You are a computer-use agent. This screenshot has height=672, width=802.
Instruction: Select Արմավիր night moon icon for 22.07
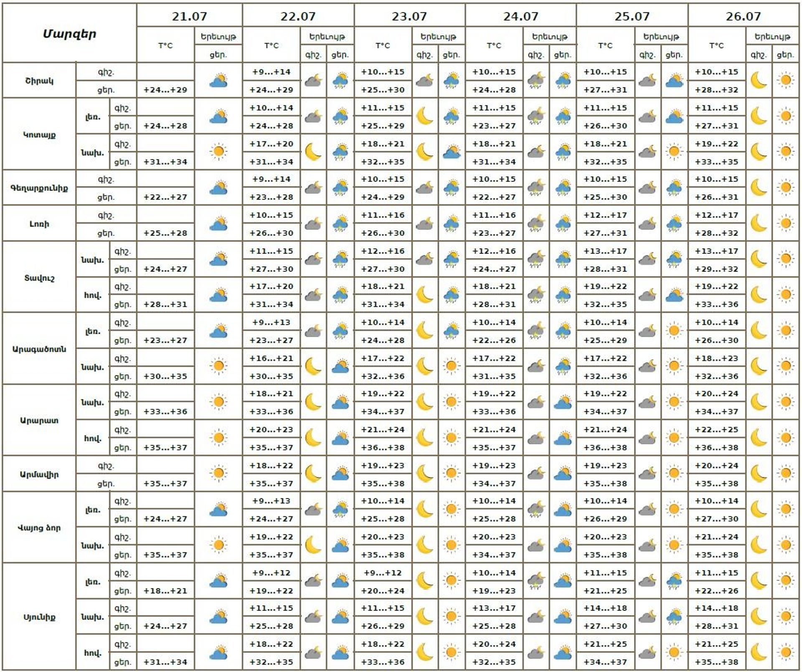point(313,473)
